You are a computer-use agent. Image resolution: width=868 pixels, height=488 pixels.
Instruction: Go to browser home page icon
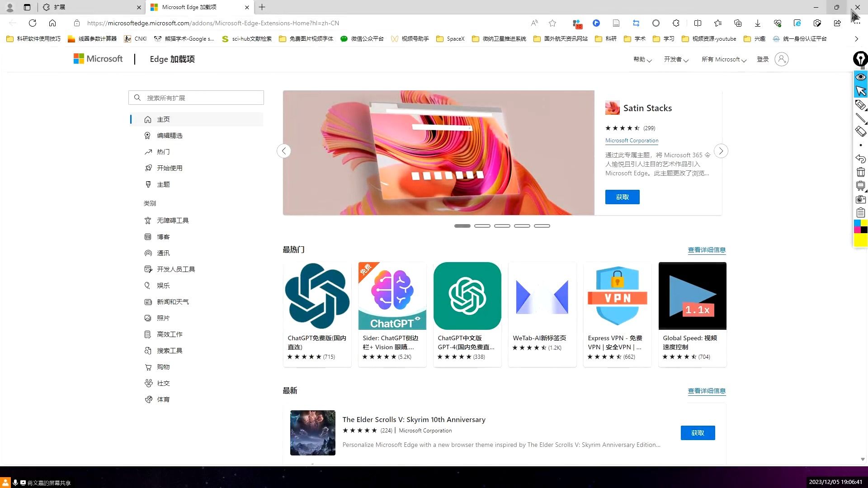(52, 23)
